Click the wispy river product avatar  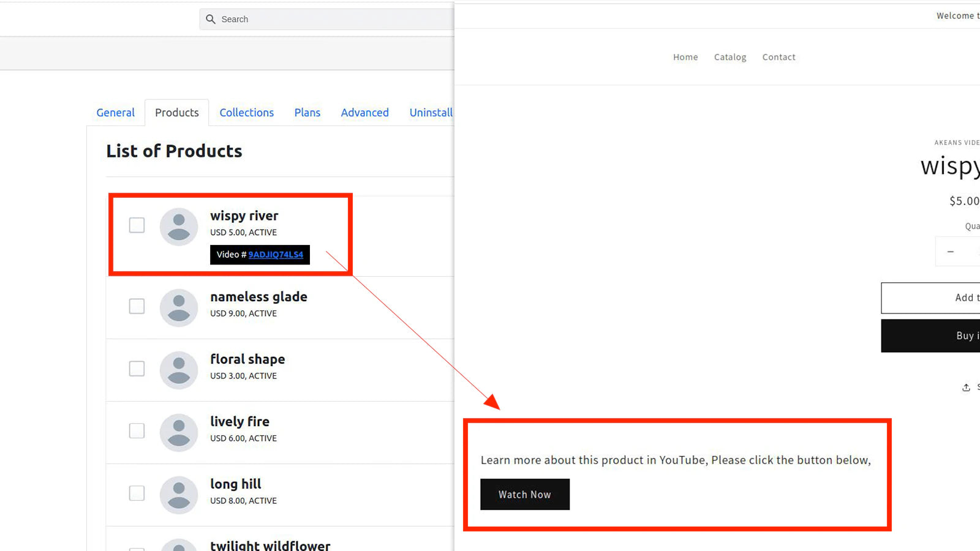click(179, 227)
